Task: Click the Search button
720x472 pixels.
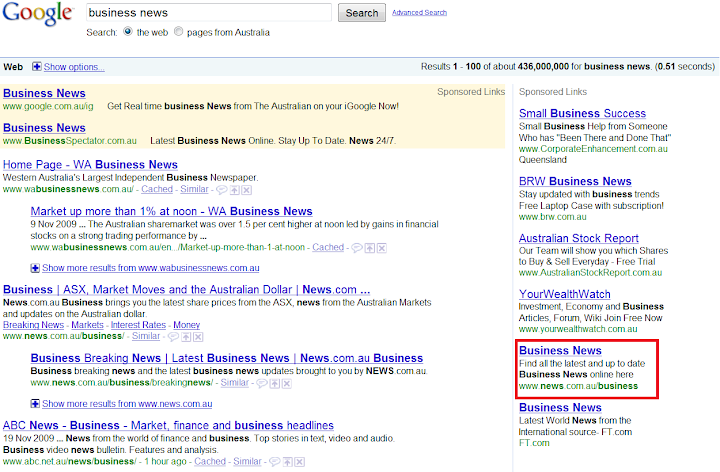Action: tap(362, 13)
